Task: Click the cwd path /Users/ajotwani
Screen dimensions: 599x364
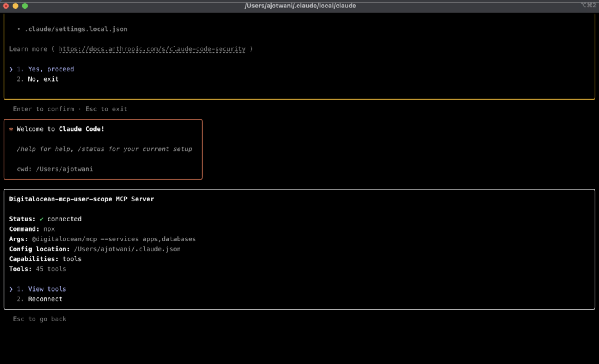Action: pyautogui.click(x=64, y=169)
